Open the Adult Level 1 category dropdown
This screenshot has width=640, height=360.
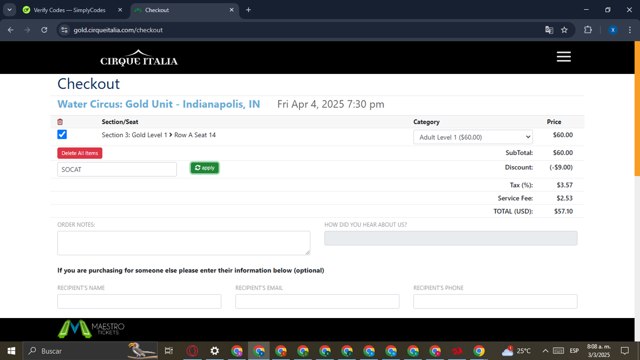(x=473, y=137)
